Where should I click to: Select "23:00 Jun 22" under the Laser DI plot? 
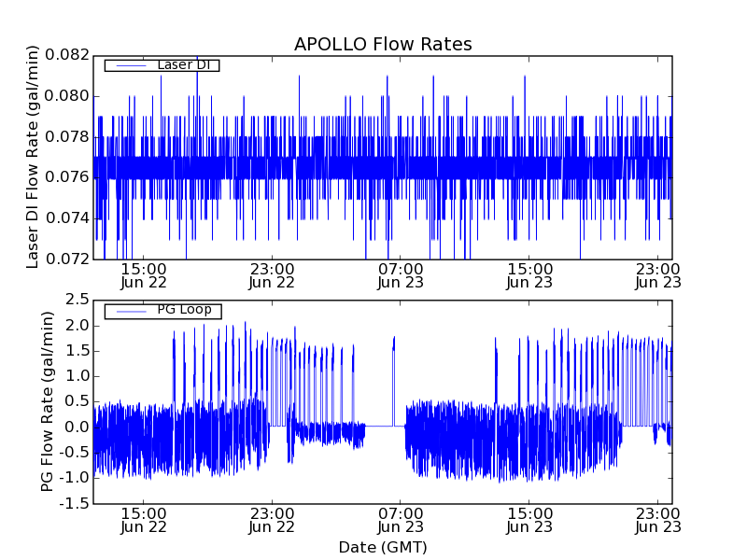tap(272, 275)
